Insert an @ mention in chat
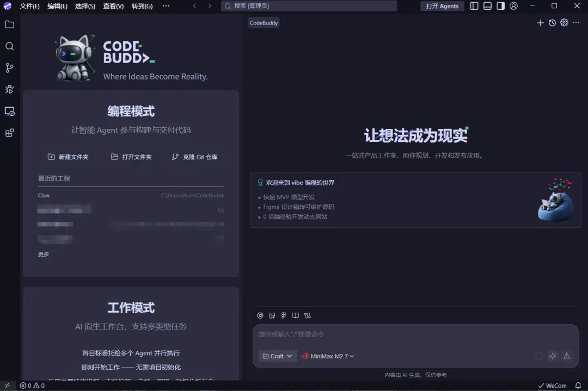Image resolution: width=588 pixels, height=391 pixels. coord(260,316)
